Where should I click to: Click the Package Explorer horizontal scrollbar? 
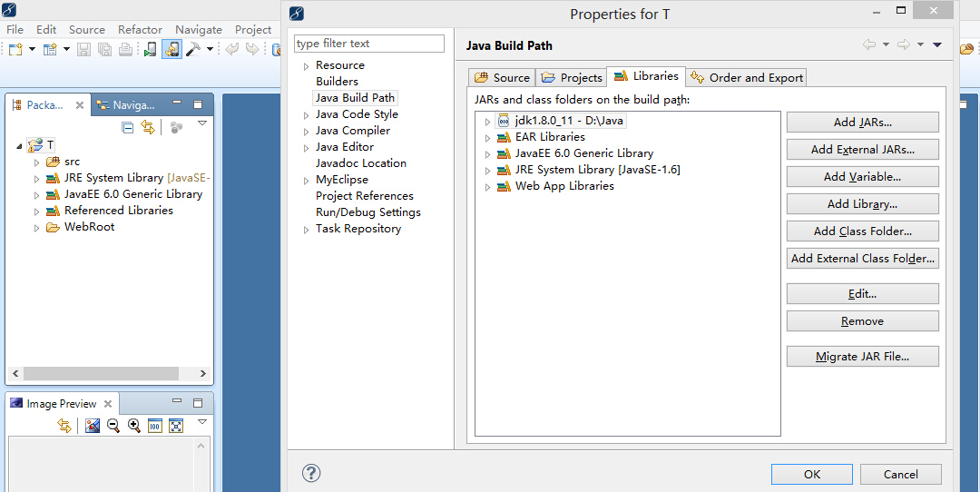110,373
